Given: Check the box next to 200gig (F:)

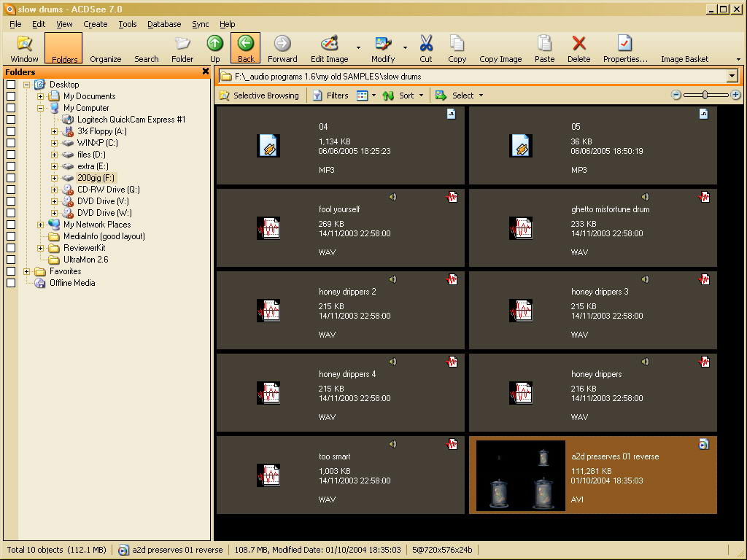Looking at the screenshot, I should click(11, 178).
